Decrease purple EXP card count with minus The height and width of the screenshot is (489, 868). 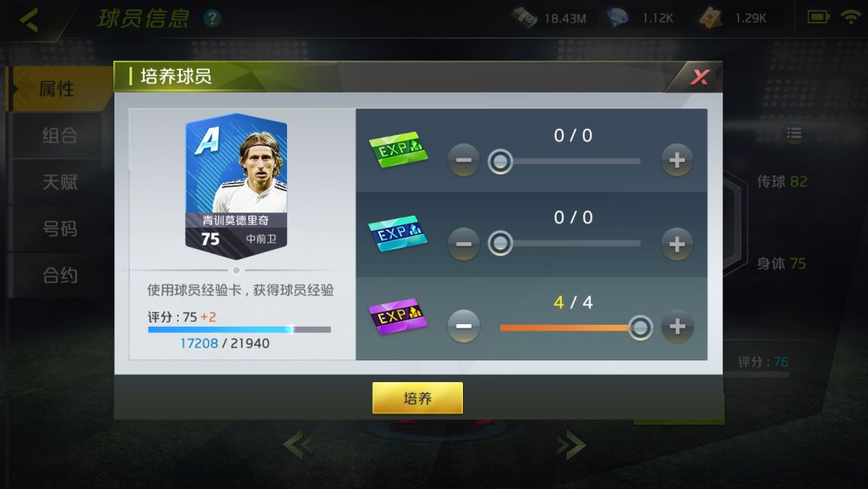(x=464, y=327)
